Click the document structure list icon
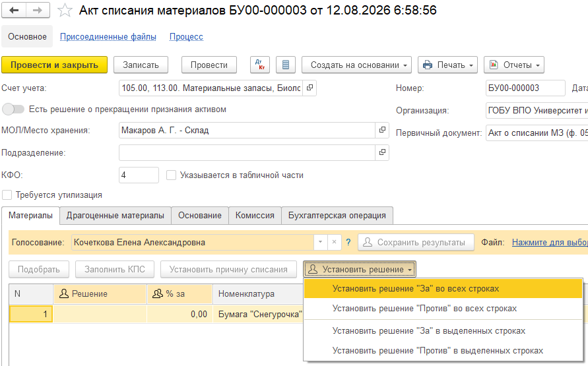The width and height of the screenshot is (588, 366). click(286, 65)
